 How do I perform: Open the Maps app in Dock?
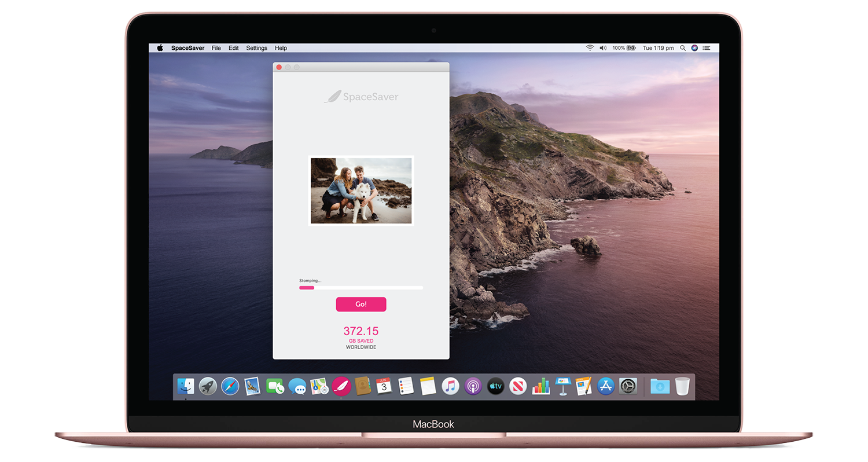click(x=319, y=386)
